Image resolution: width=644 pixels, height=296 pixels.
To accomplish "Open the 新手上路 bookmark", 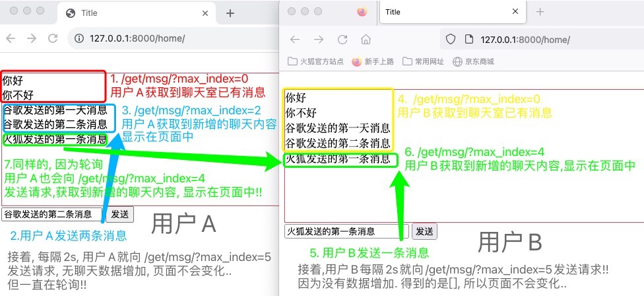I will (373, 61).
